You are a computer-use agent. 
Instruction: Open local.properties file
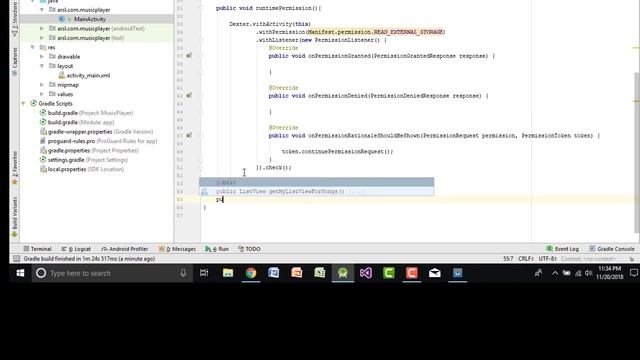point(82,169)
